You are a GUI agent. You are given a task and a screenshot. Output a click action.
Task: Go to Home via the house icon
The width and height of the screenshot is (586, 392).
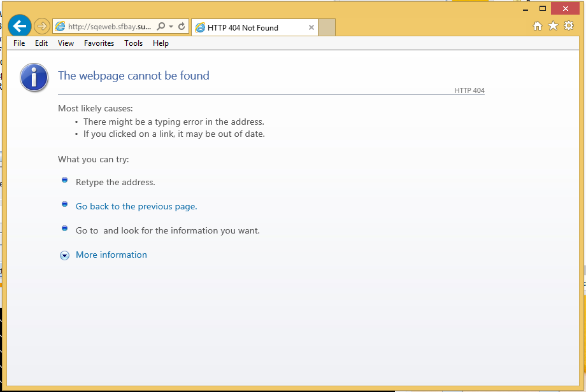(x=538, y=26)
